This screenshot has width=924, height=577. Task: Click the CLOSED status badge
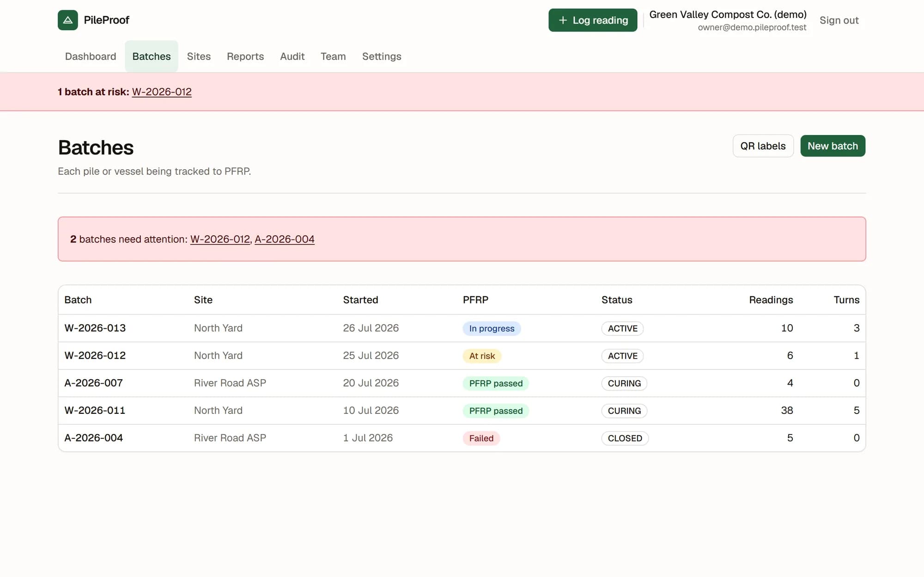coord(625,438)
